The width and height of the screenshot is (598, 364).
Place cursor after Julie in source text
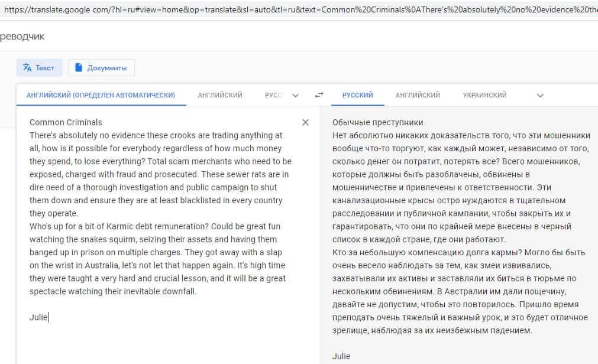49,317
